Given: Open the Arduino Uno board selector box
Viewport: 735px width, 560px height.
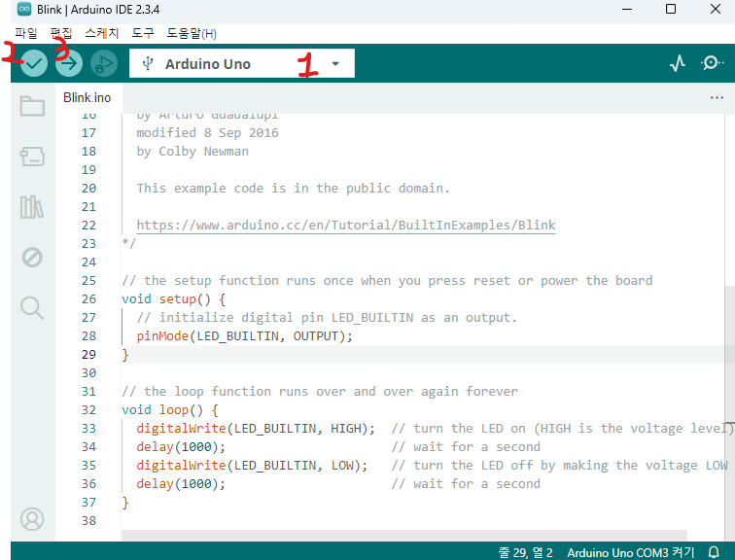Looking at the screenshot, I should (242, 63).
